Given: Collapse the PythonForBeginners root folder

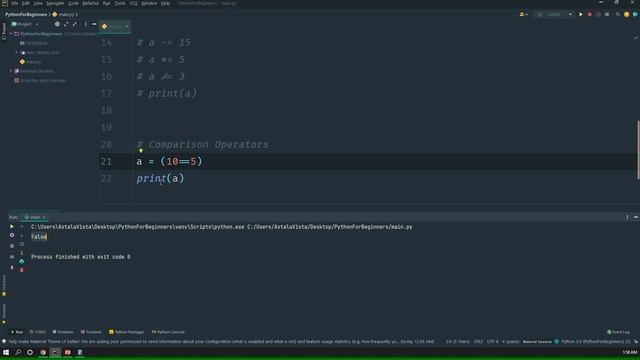Looking at the screenshot, I should tap(11, 34).
